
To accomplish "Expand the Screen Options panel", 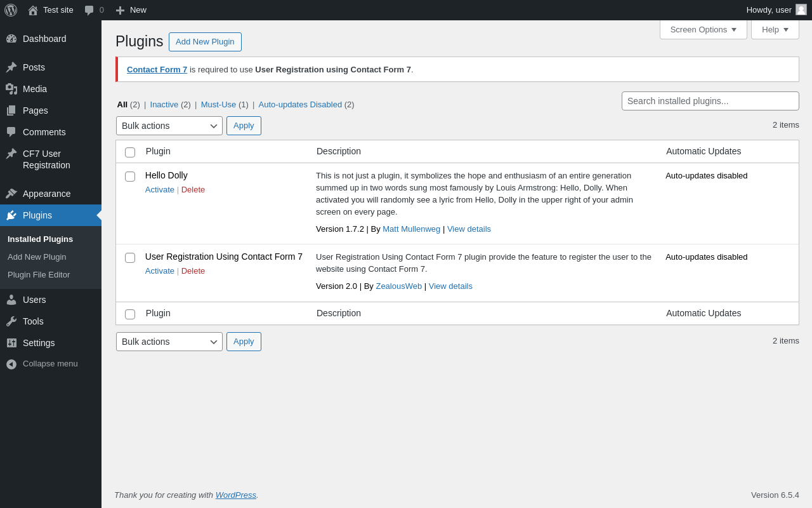I will [703, 29].
